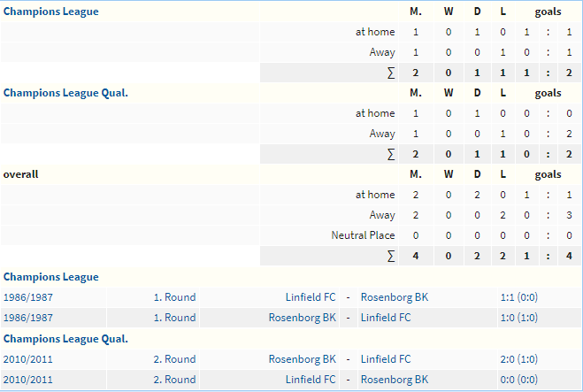583x392 pixels.
Task: Open the upper Champions League Qual. heading link
Action: [65, 93]
